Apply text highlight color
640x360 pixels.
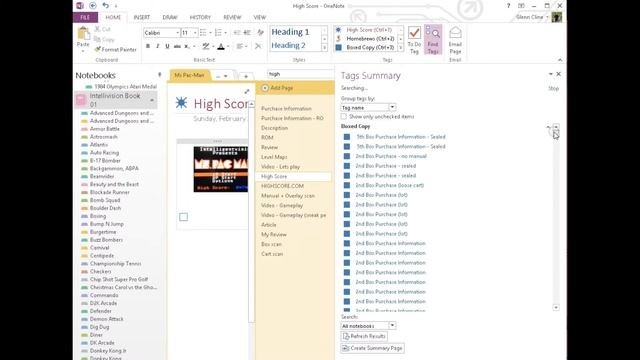[206, 46]
